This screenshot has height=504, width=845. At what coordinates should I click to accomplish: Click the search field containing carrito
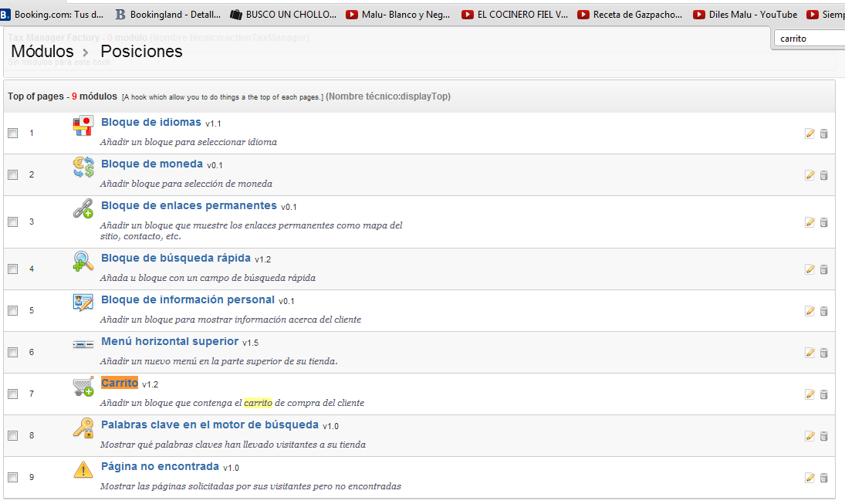[x=809, y=38]
